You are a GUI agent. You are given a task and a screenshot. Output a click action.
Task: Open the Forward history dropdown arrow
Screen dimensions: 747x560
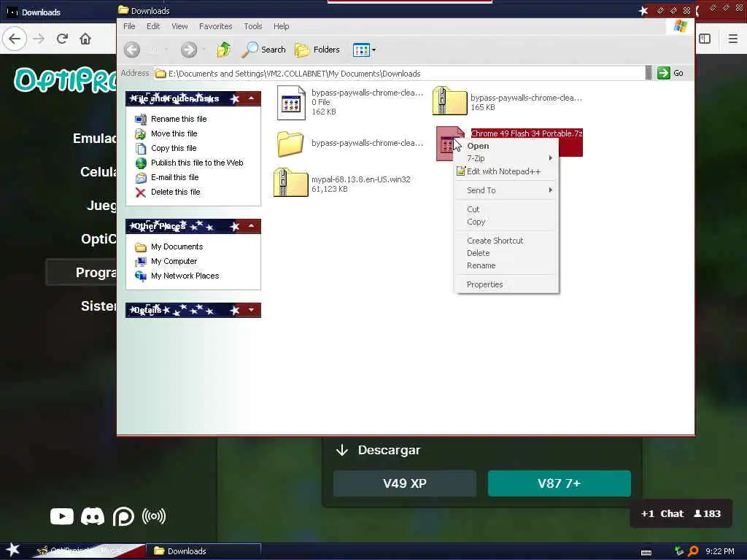[204, 50]
